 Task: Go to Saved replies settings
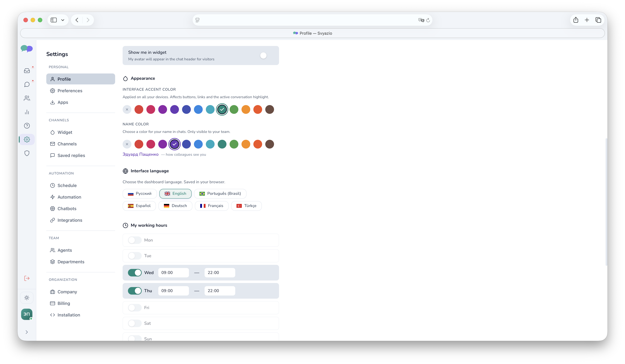pos(71,155)
